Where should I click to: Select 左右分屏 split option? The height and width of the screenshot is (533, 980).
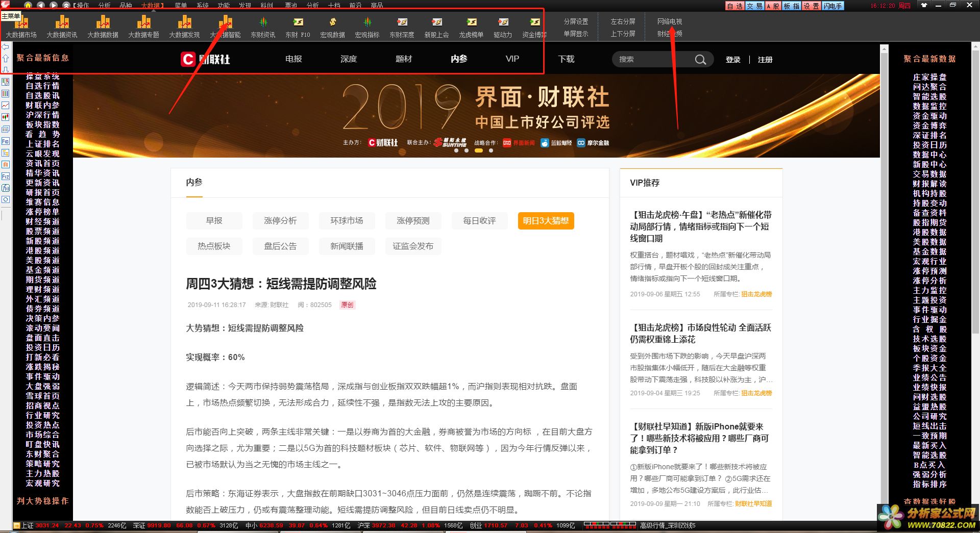pyautogui.click(x=623, y=21)
